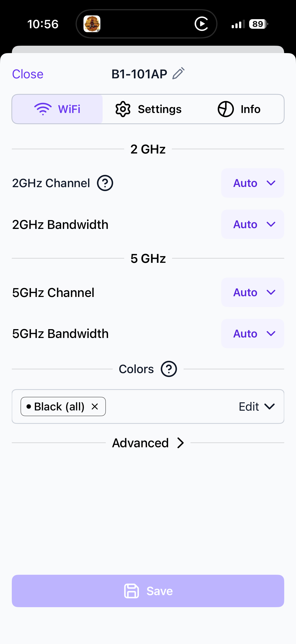Tap the Colors help question mark
This screenshot has height=644, width=296.
[169, 369]
